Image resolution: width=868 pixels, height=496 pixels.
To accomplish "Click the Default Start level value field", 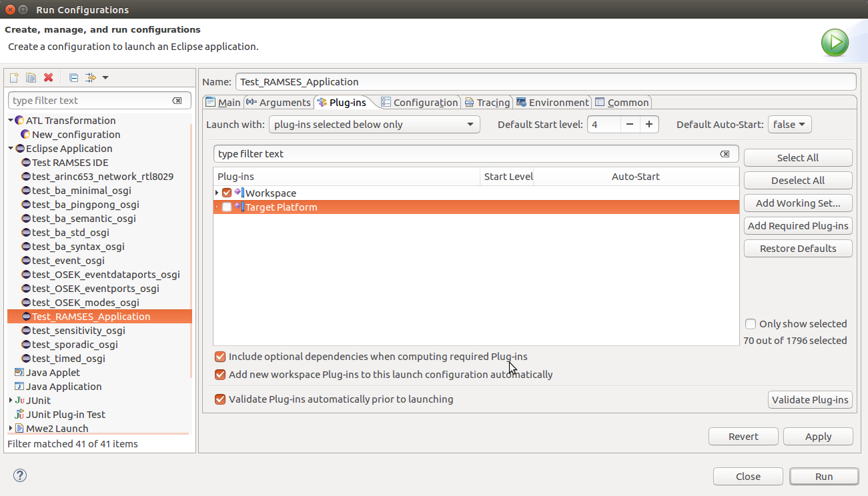I will [x=604, y=125].
